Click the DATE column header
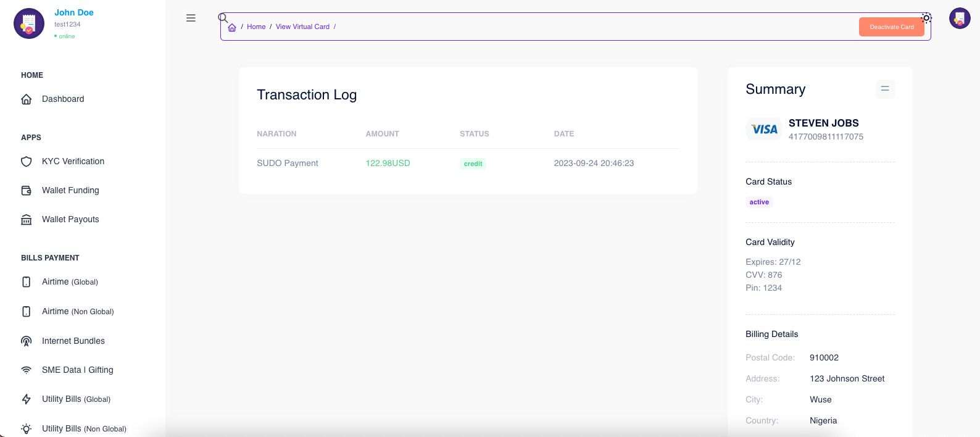 coord(564,134)
